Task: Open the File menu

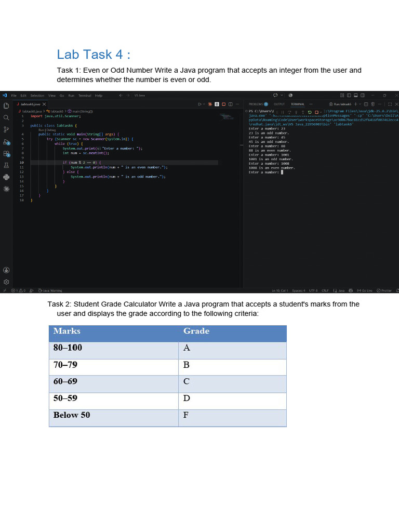Action: pos(14,96)
